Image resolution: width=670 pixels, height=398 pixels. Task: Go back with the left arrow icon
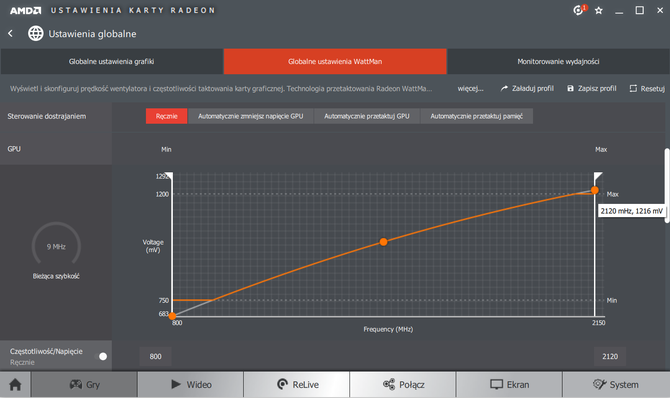point(10,33)
